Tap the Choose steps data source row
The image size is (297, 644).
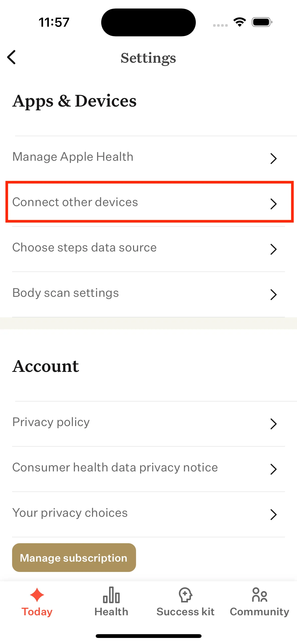click(x=84, y=247)
